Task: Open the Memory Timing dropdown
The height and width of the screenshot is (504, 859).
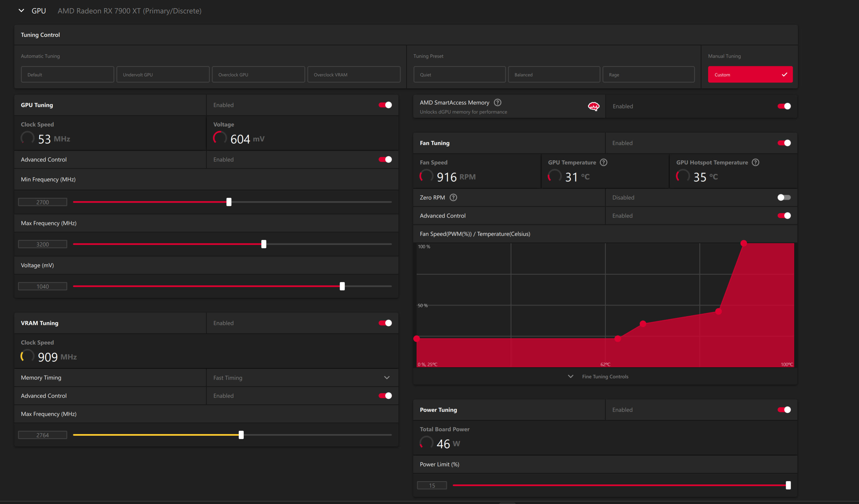Action: click(x=387, y=378)
